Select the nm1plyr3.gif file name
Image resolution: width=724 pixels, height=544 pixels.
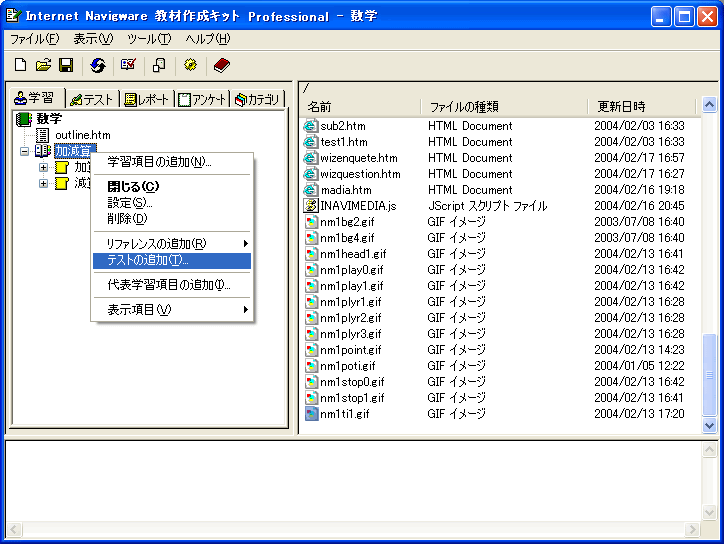pos(350,334)
